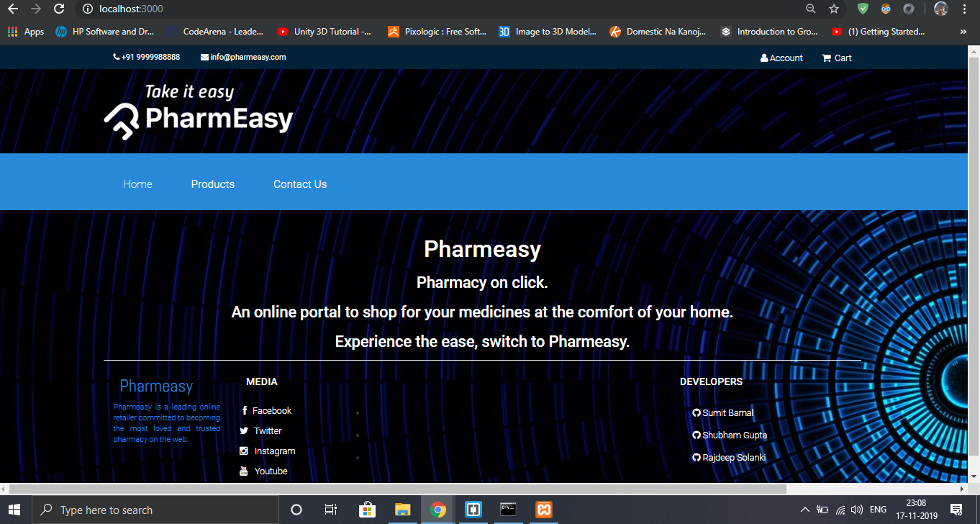Open the Account user icon link

[781, 58]
